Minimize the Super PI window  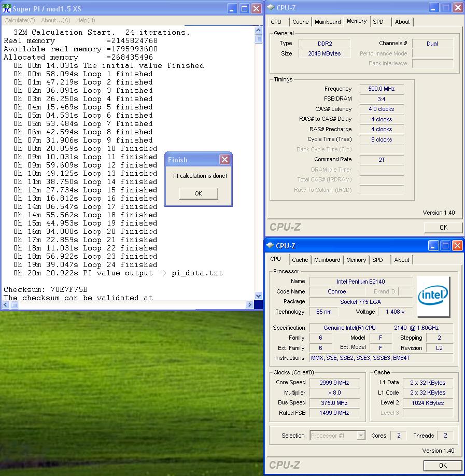click(x=232, y=8)
